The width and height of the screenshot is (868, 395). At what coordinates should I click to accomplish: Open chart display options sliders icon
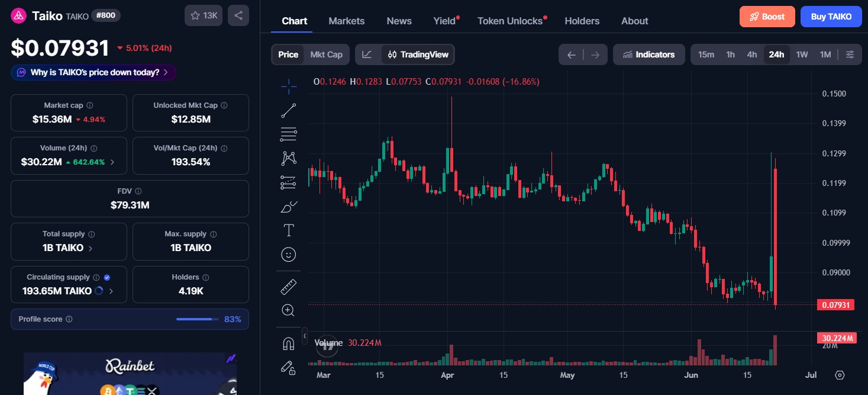(x=850, y=54)
